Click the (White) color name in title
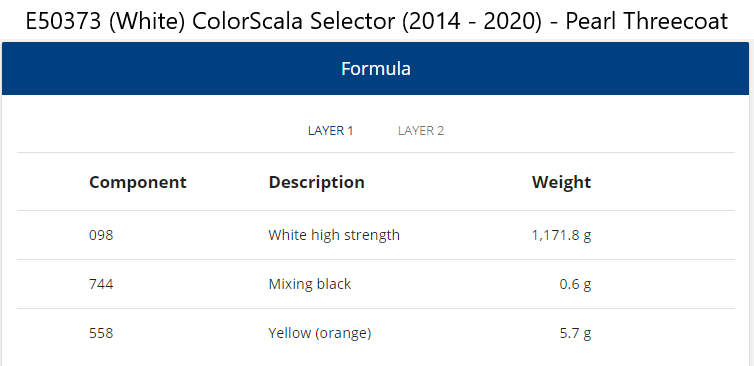 coord(147,22)
